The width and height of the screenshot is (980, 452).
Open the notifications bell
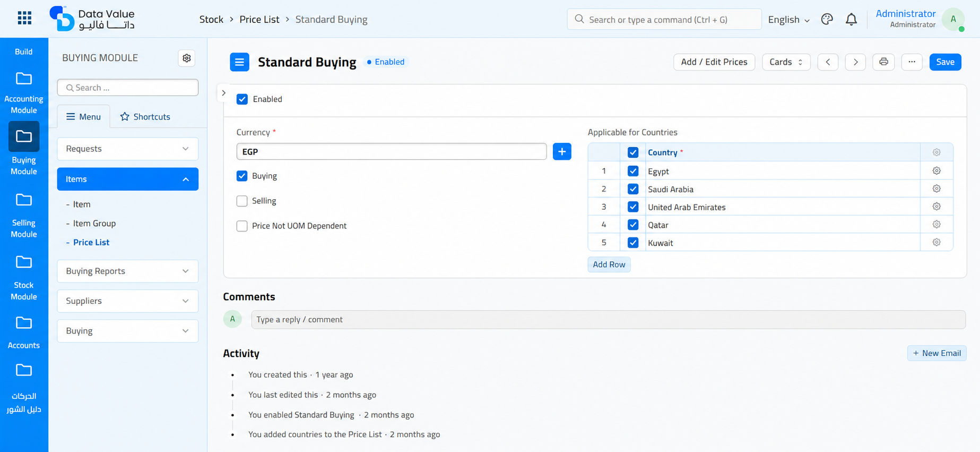pyautogui.click(x=851, y=19)
